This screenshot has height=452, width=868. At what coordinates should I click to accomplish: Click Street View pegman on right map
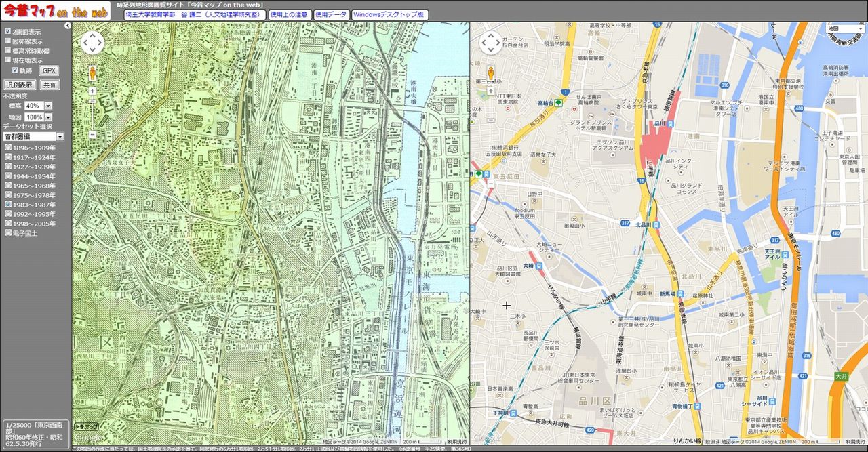pyautogui.click(x=490, y=73)
